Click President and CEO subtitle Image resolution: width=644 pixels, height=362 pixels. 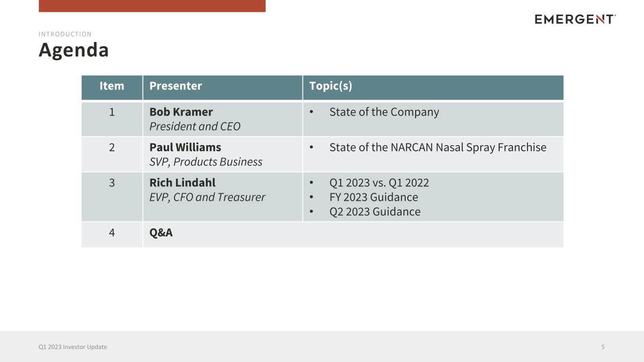pyautogui.click(x=195, y=126)
